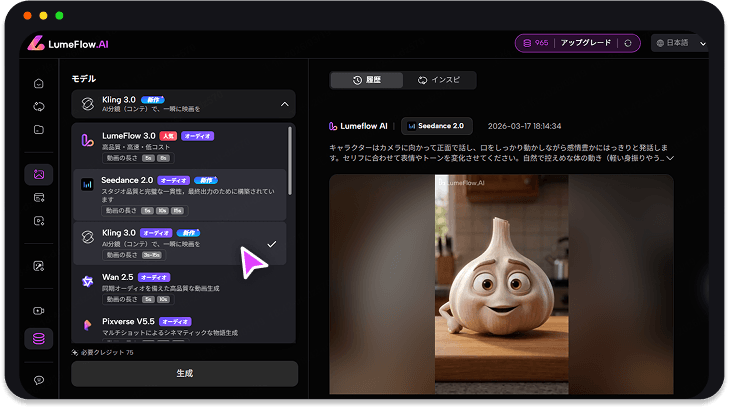
Task: Open the folder icon in the sidebar
Action: tap(39, 130)
